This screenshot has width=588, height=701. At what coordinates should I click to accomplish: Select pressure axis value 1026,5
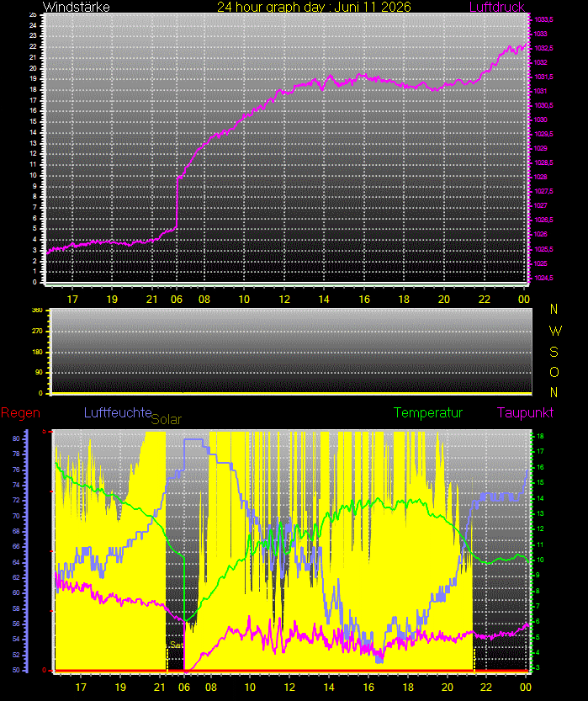(543, 220)
